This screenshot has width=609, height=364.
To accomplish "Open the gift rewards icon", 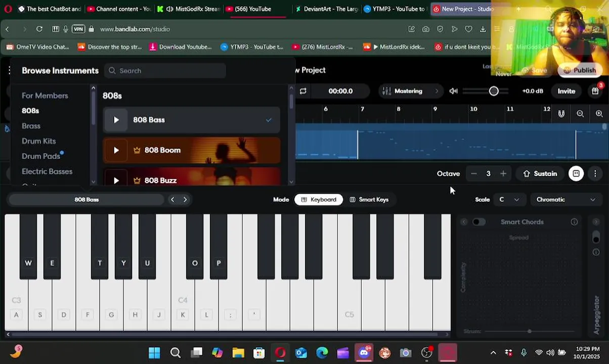I will tap(595, 91).
